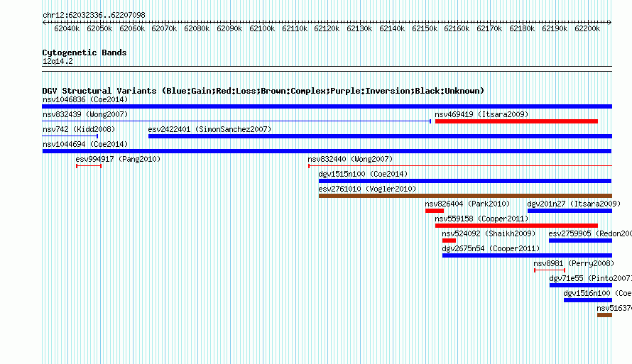Click the esv2761010 (Vogler2010) label

[367, 189]
